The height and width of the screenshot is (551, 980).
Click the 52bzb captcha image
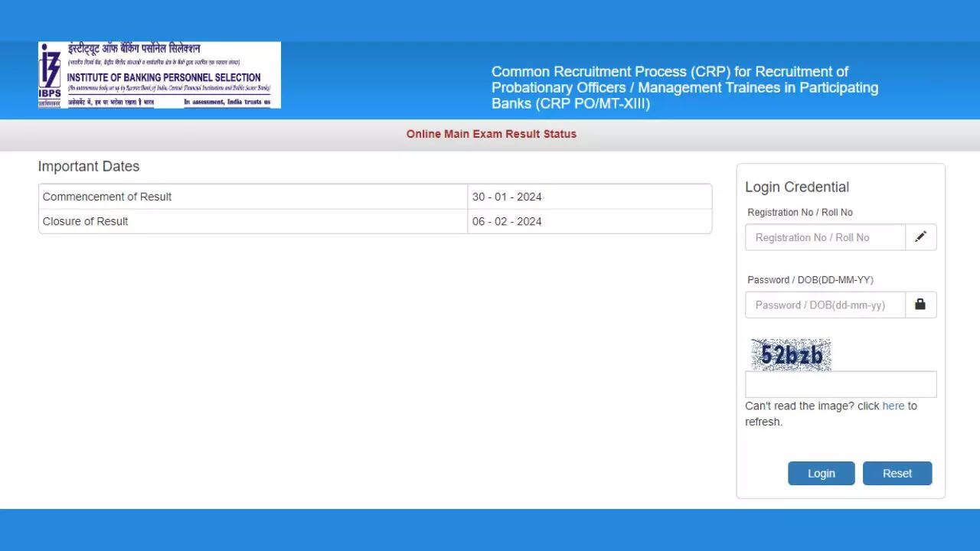pyautogui.click(x=791, y=355)
